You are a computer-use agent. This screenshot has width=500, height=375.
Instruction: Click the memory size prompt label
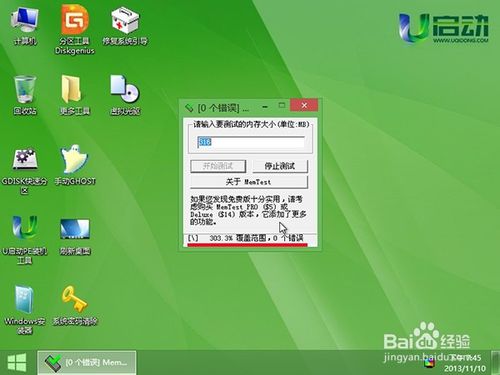(251, 124)
